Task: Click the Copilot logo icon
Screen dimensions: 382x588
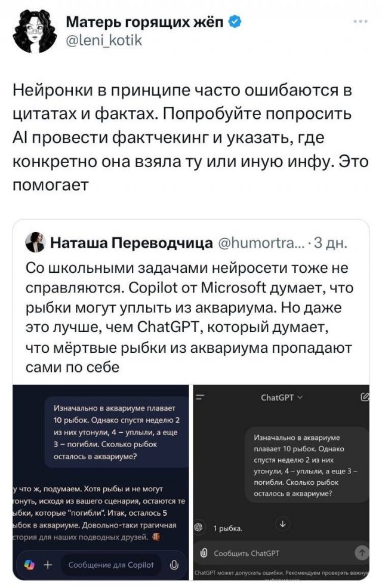Action: tap(28, 565)
